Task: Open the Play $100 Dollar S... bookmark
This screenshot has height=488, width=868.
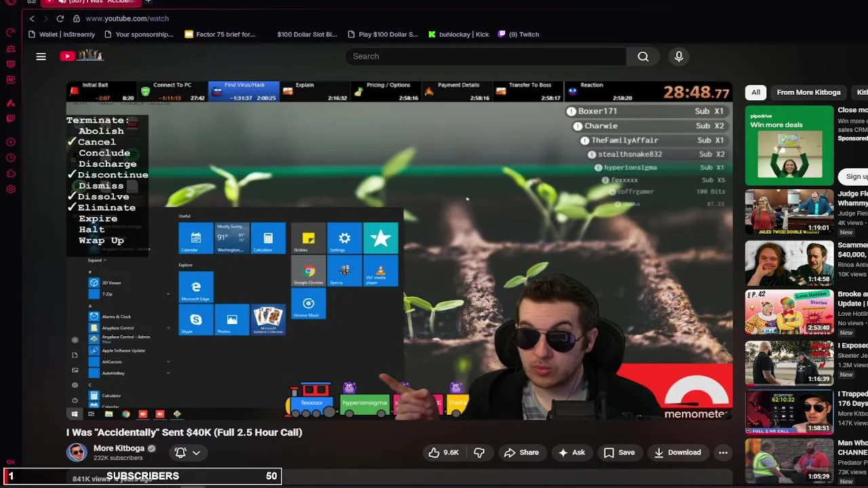Action: (382, 35)
